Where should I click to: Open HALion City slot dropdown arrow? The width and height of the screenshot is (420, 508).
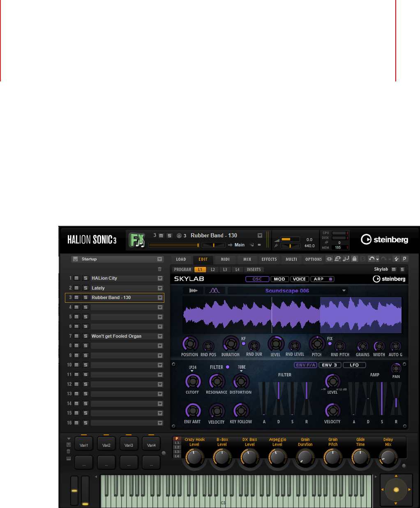coord(160,278)
